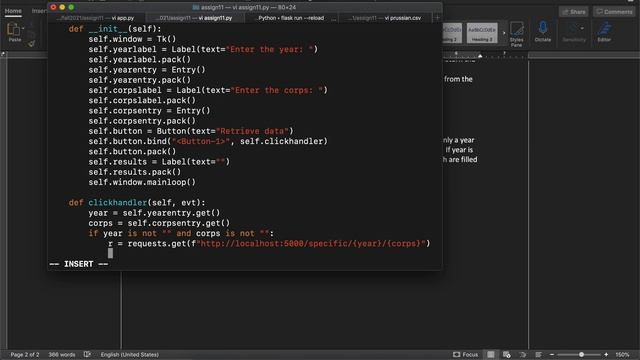Image resolution: width=640 pixels, height=360 pixels.
Task: Click the Share button in Word
Action: click(x=573, y=12)
